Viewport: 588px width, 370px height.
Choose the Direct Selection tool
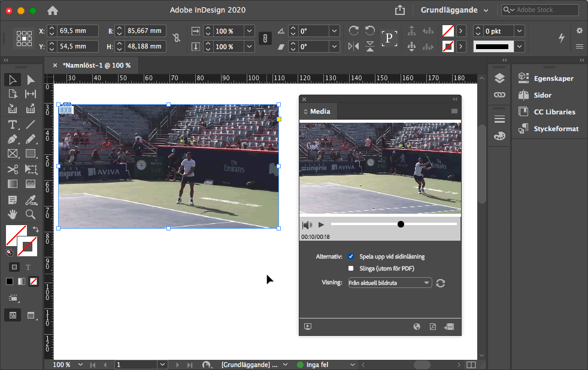click(31, 80)
